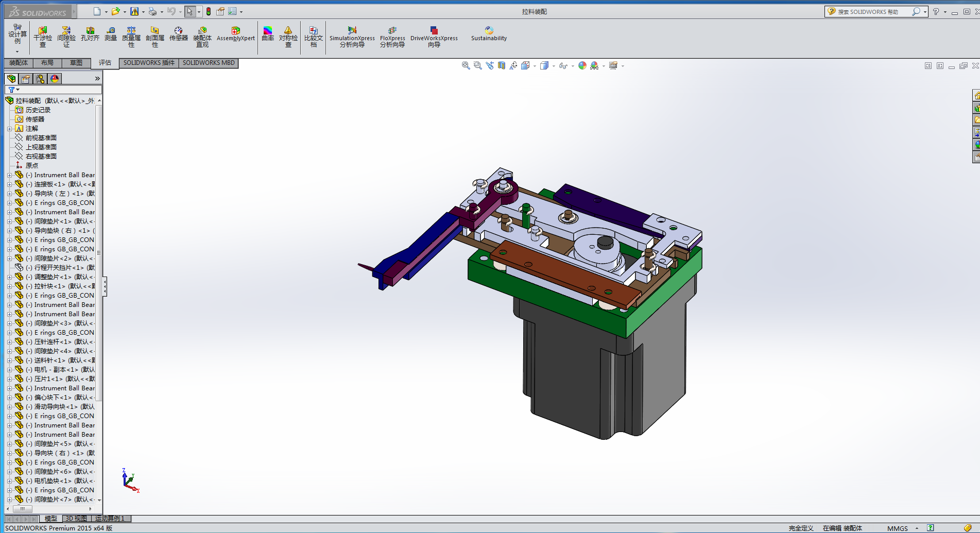Open the 曲率 curvature display tool
This screenshot has width=980, height=533.
267,34
